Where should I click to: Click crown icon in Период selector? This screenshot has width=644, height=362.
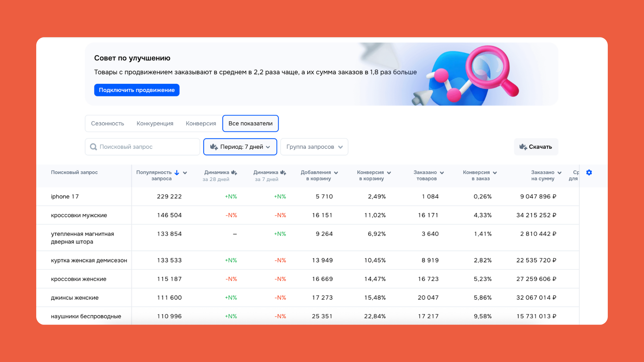pyautogui.click(x=214, y=147)
